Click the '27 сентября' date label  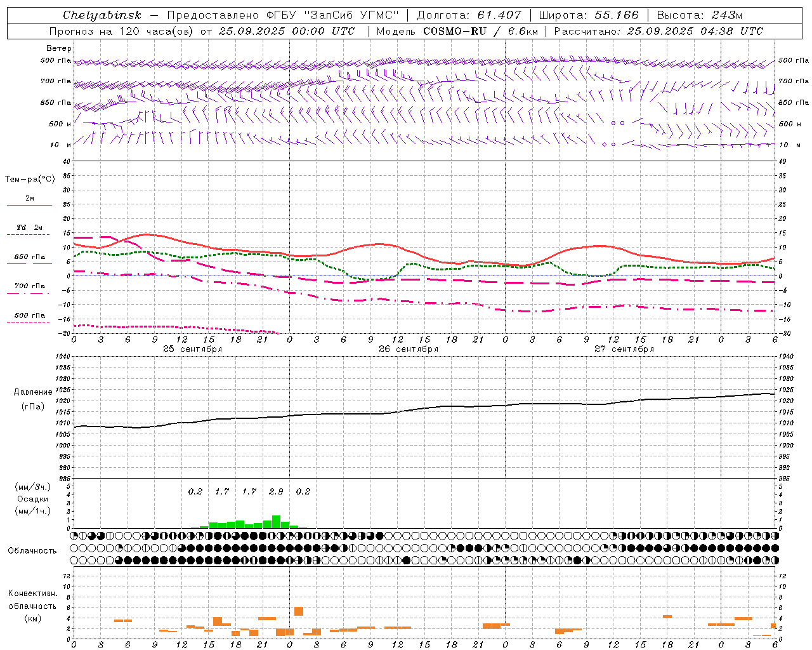(624, 349)
